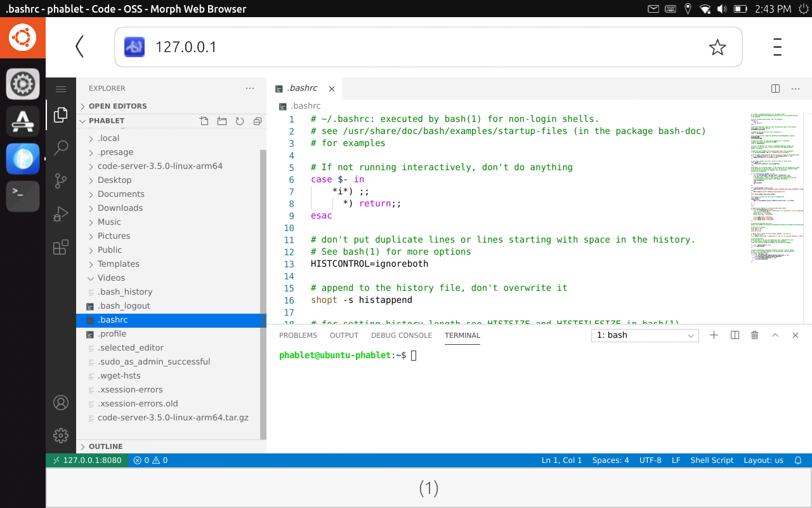Open the Source Control view

(x=61, y=181)
